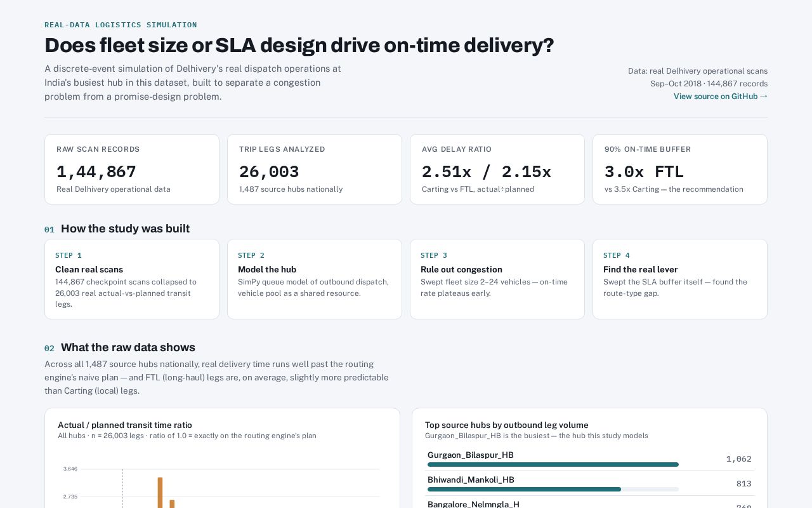Click the "Gurgaon_Bilaspur_HB" hub name in the list
The height and width of the screenshot is (508, 812).
pyautogui.click(x=471, y=455)
